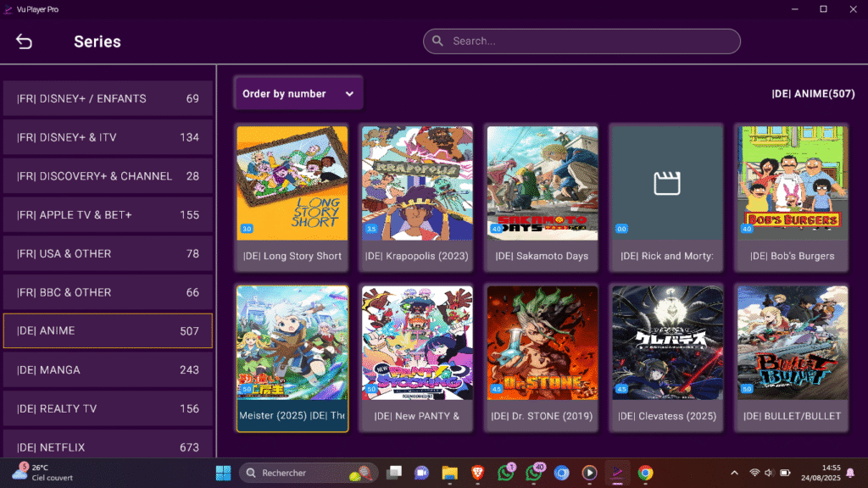The width and height of the screenshot is (868, 488).
Task: Click the |DE| ANIME(507) heading label
Action: click(813, 93)
